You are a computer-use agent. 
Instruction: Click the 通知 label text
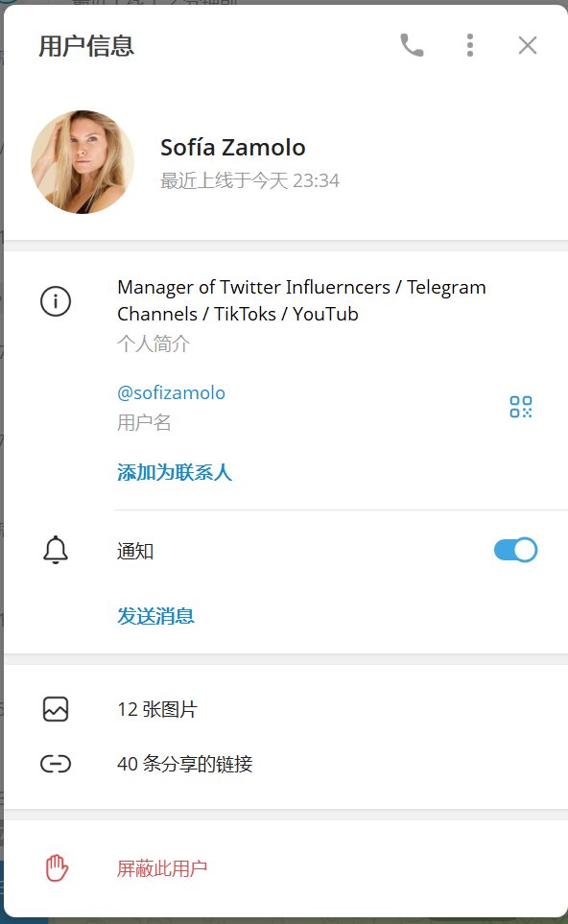135,551
